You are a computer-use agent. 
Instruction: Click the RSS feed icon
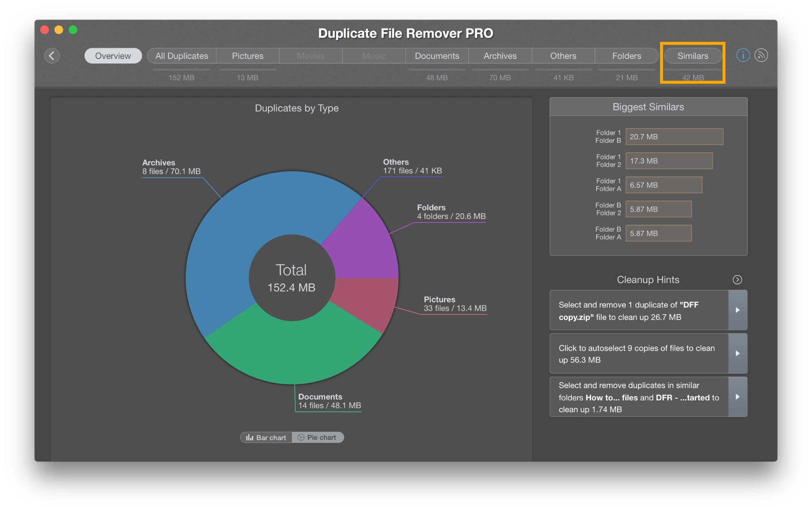click(761, 55)
